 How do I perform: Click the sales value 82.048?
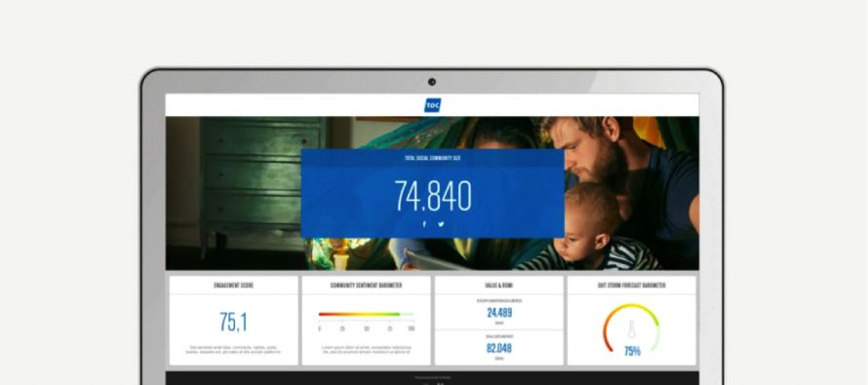coord(499,349)
